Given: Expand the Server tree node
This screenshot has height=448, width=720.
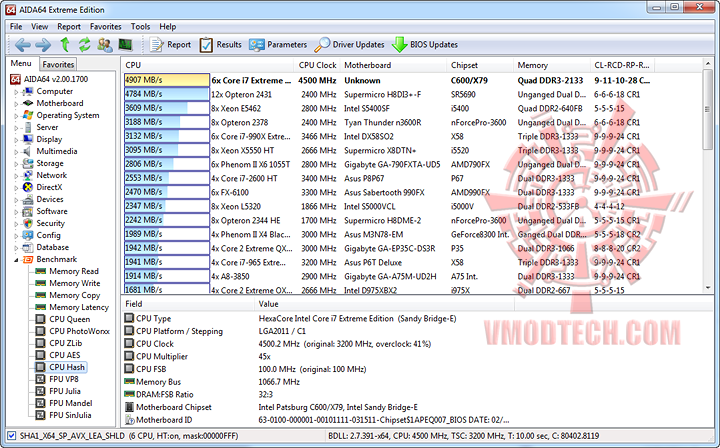Looking at the screenshot, I should click(16, 128).
